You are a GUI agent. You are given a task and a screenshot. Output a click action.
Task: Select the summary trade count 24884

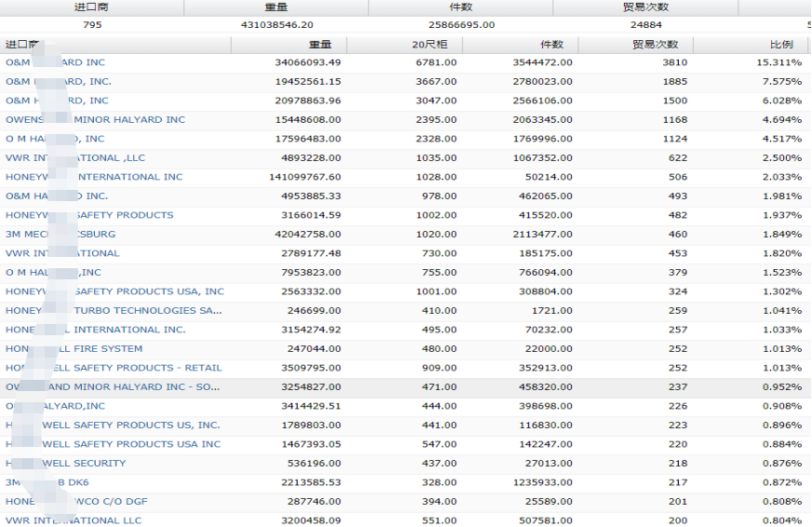tap(645, 25)
